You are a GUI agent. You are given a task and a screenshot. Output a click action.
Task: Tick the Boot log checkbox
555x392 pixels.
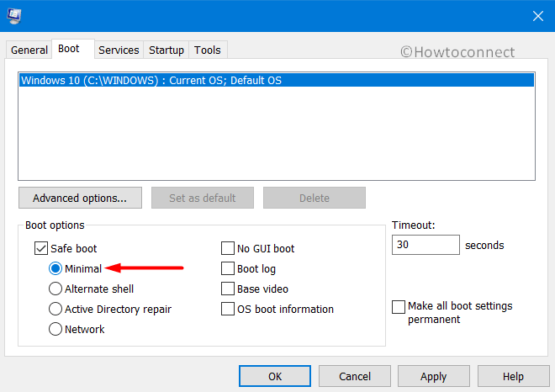pyautogui.click(x=228, y=268)
